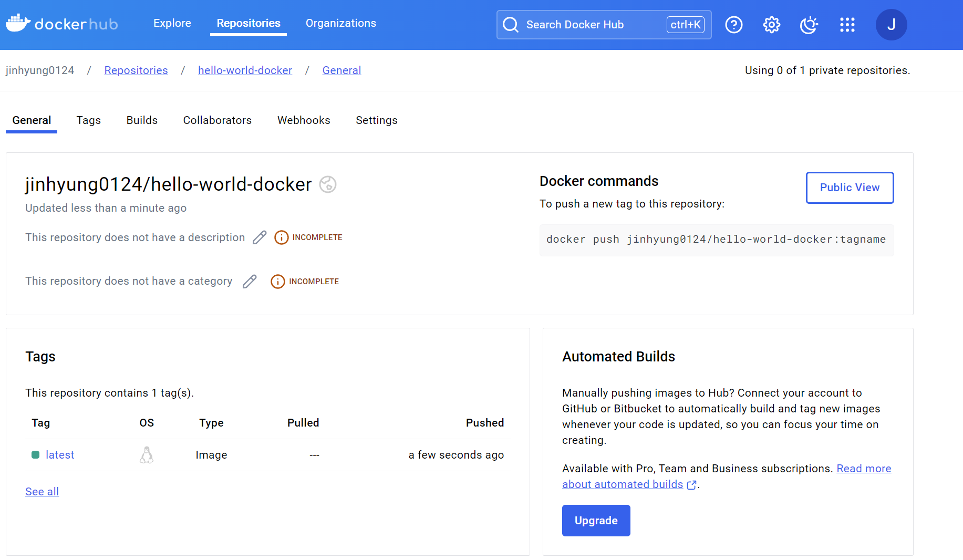Click the Docker commands heading
Screen dimensions: 963x560
point(599,181)
